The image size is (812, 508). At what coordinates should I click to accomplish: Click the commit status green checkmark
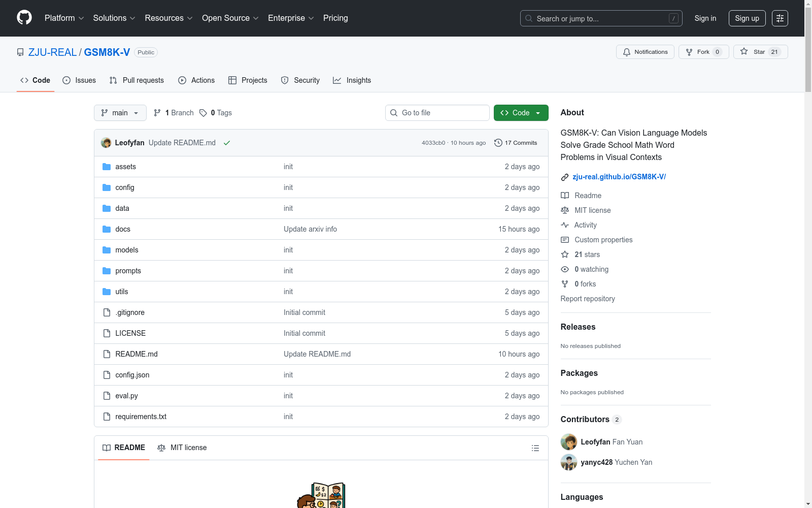pyautogui.click(x=227, y=143)
